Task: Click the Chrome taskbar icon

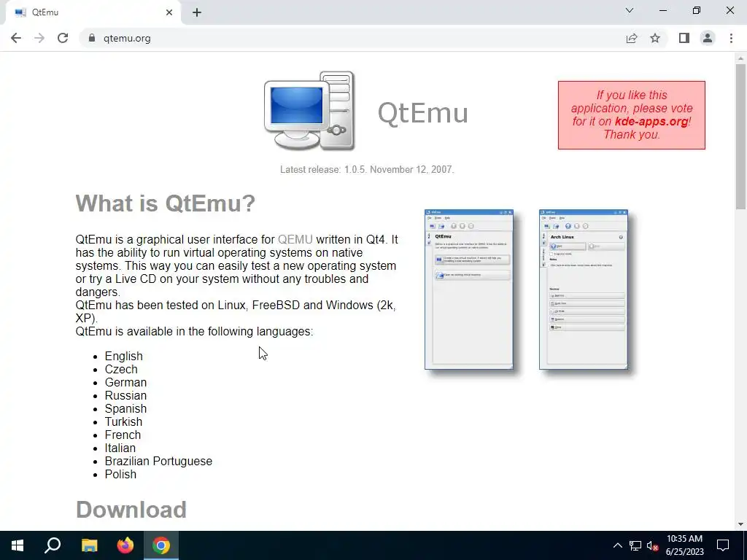Action: click(161, 545)
